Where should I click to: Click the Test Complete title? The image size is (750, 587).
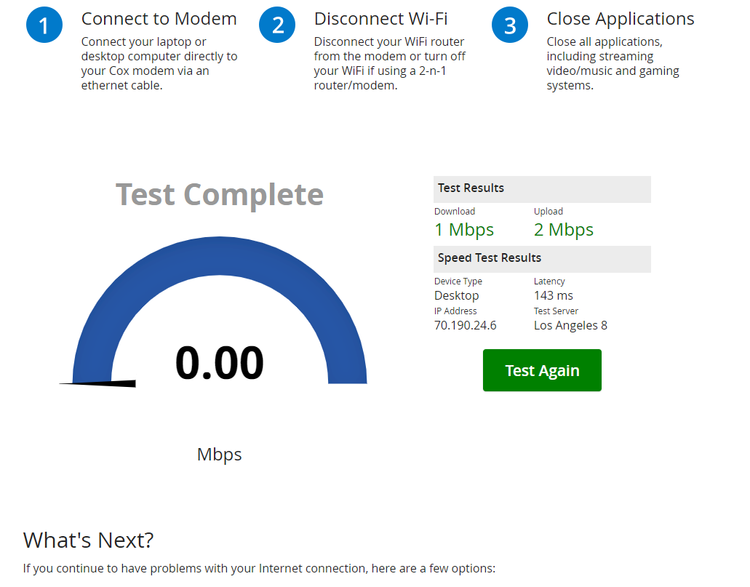(220, 195)
